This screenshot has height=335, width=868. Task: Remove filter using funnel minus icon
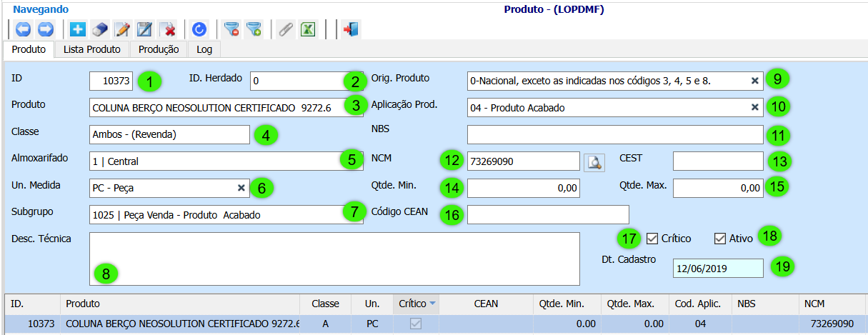pyautogui.click(x=231, y=29)
